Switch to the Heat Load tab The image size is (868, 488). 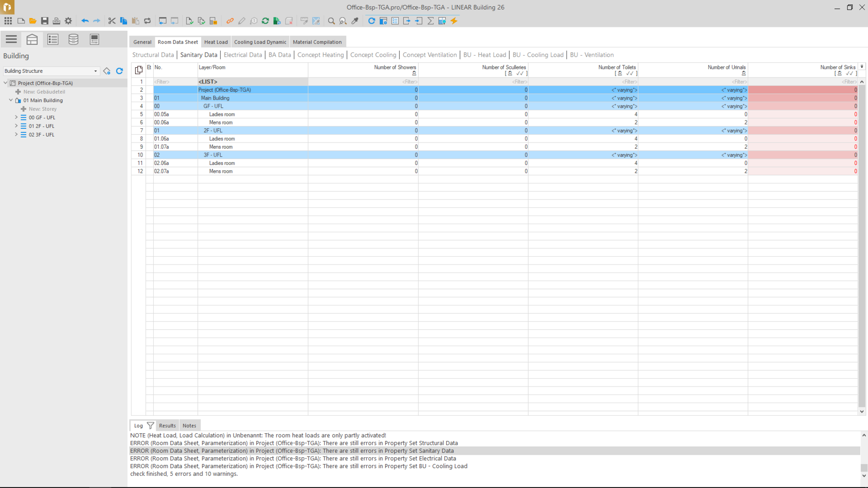point(216,42)
